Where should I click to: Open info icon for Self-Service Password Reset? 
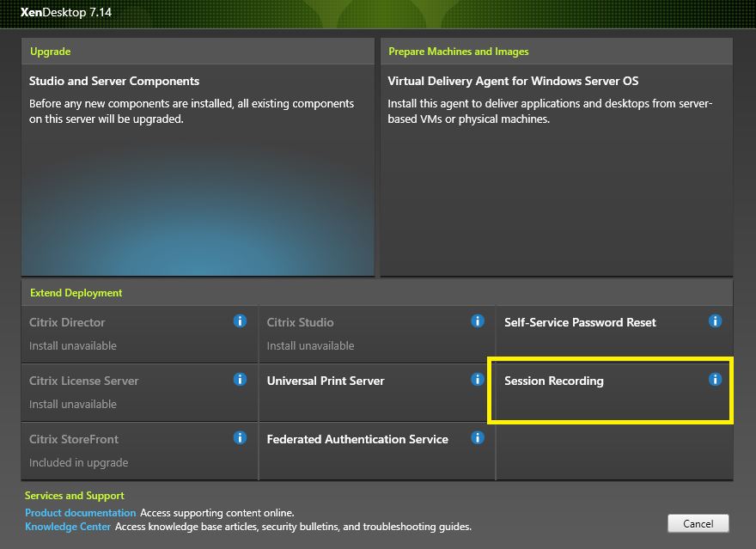click(x=715, y=321)
